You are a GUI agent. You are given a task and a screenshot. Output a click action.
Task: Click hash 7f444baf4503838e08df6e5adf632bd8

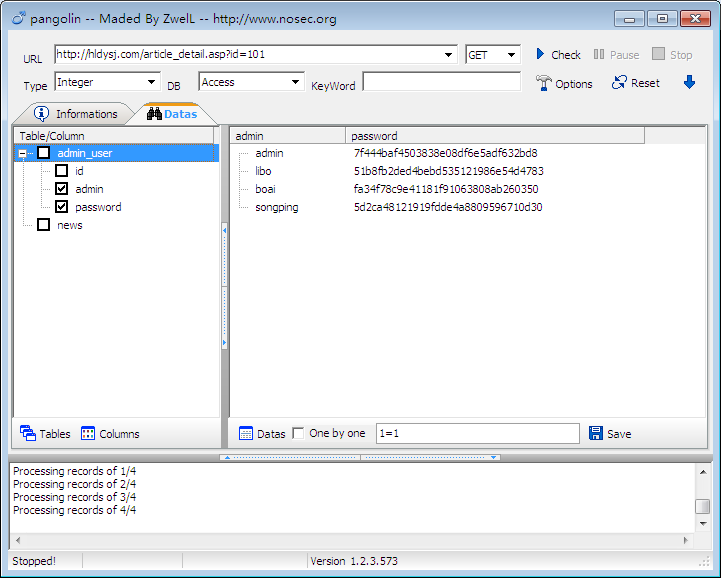pos(446,153)
